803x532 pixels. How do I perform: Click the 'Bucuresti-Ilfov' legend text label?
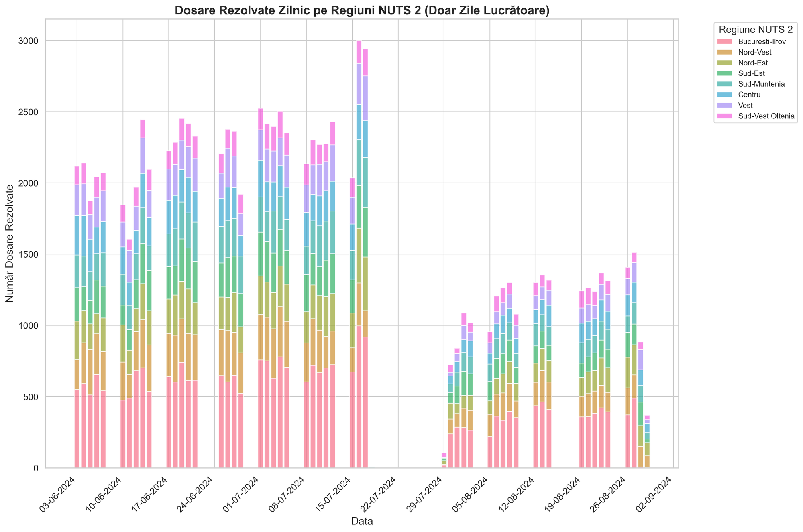coord(763,42)
